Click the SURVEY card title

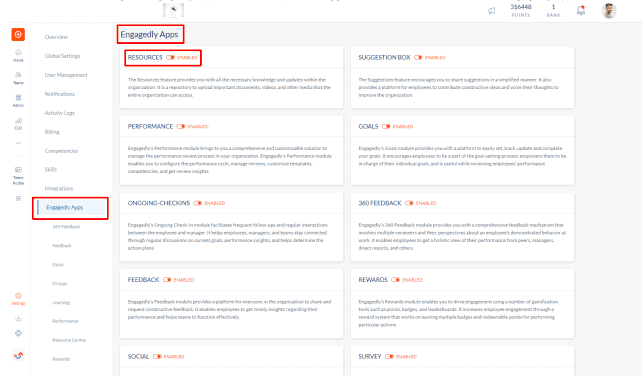pos(370,356)
